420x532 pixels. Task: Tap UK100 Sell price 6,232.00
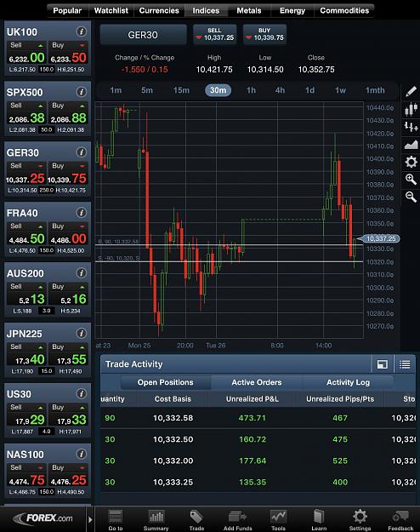(26, 54)
